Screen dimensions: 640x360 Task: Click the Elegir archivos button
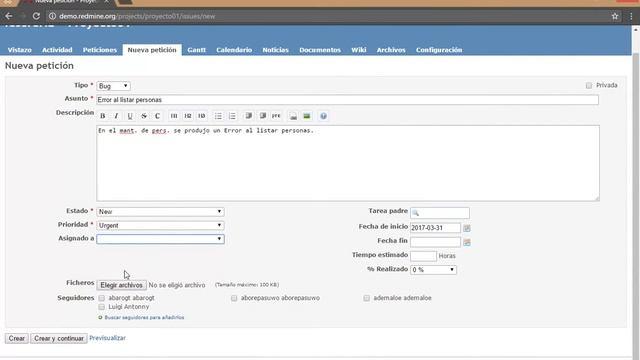pos(122,285)
